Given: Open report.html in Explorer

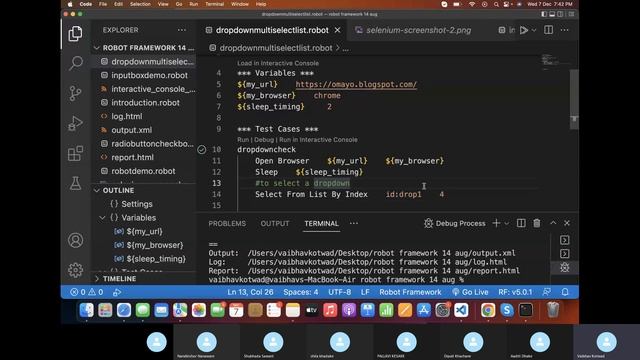Looking at the screenshot, I should click(x=132, y=158).
